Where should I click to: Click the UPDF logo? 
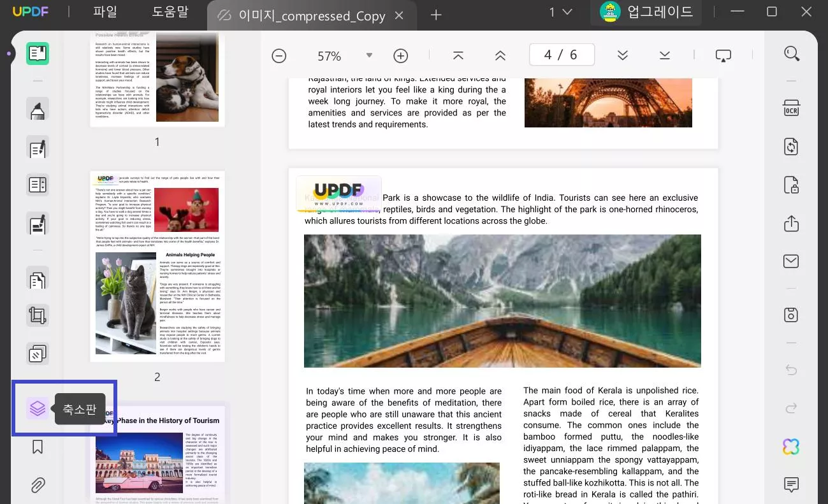click(30, 12)
